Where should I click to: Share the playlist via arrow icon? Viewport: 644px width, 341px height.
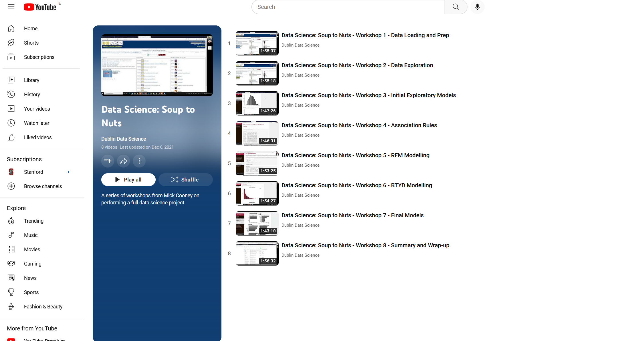[124, 161]
